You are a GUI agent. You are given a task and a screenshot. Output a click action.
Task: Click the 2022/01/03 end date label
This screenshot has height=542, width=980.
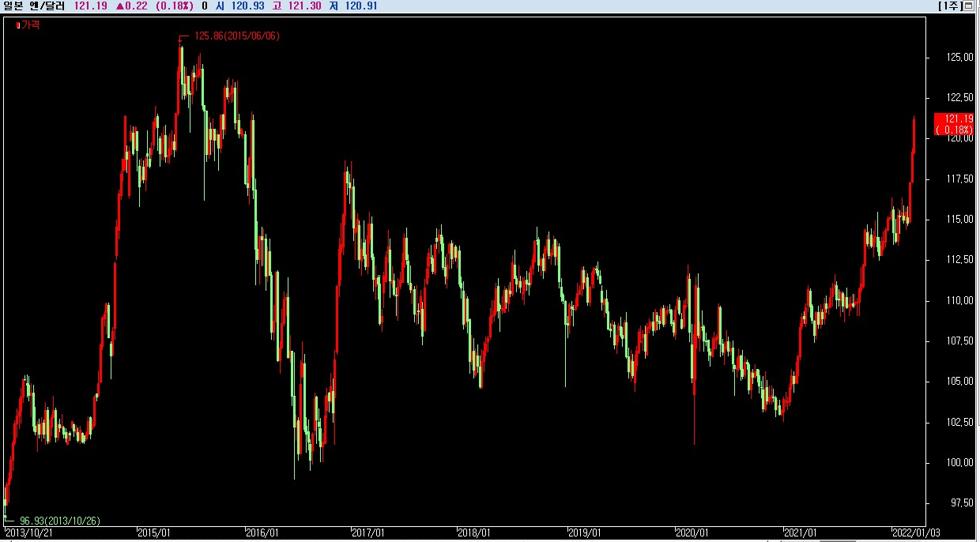click(x=915, y=533)
